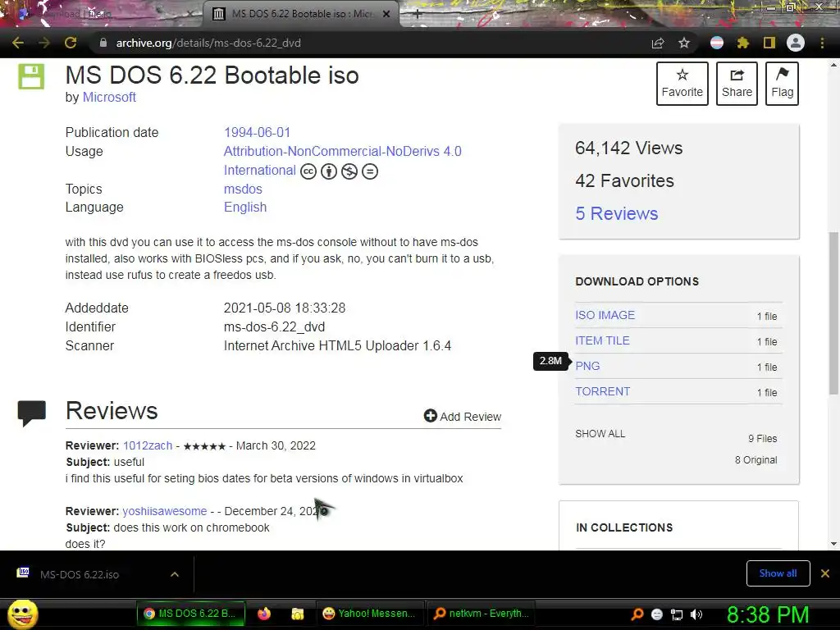Screen dimensions: 840x630
Task: Click the address bar URL field
Action: (370, 43)
